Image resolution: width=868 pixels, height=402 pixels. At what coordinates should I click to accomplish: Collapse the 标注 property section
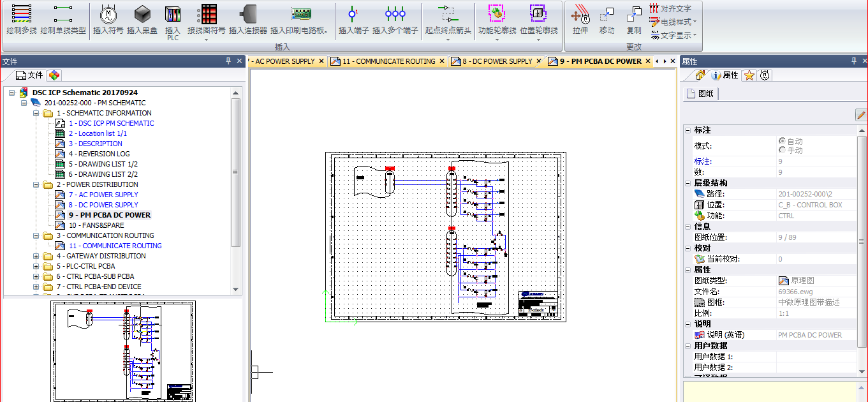pos(688,130)
